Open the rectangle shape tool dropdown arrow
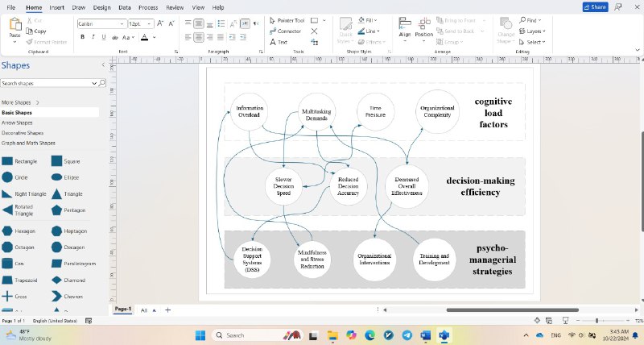Screen dimensions: 644x345 pos(324,20)
